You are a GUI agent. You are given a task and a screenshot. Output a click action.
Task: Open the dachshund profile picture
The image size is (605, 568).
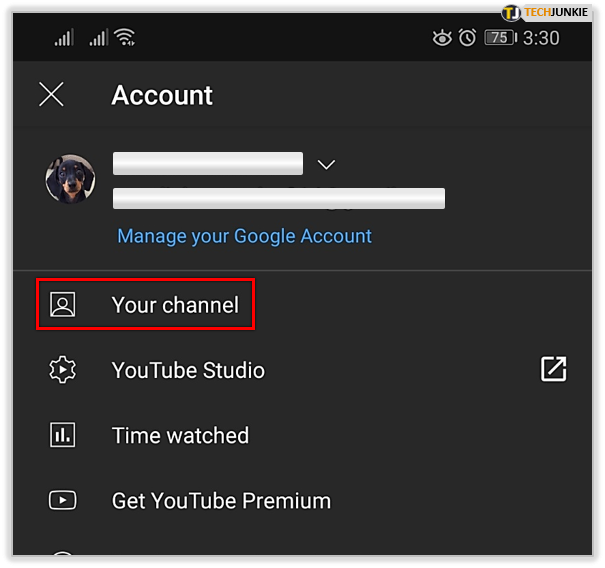pyautogui.click(x=70, y=179)
